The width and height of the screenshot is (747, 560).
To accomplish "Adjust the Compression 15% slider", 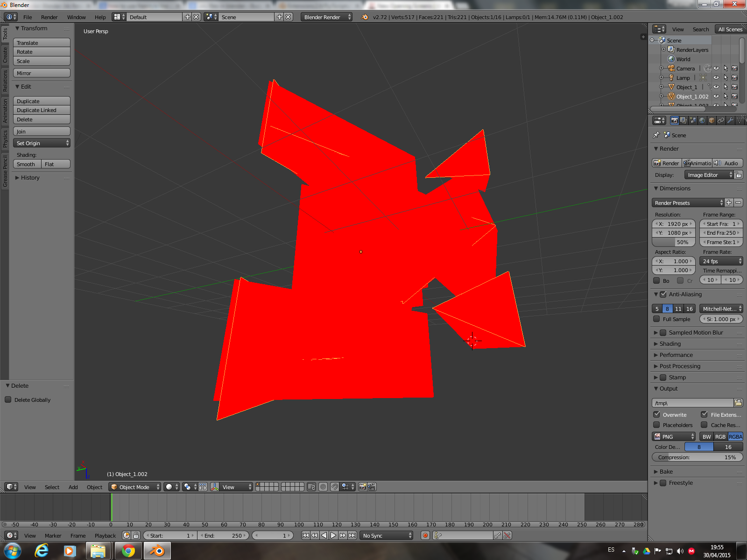I will (x=698, y=457).
